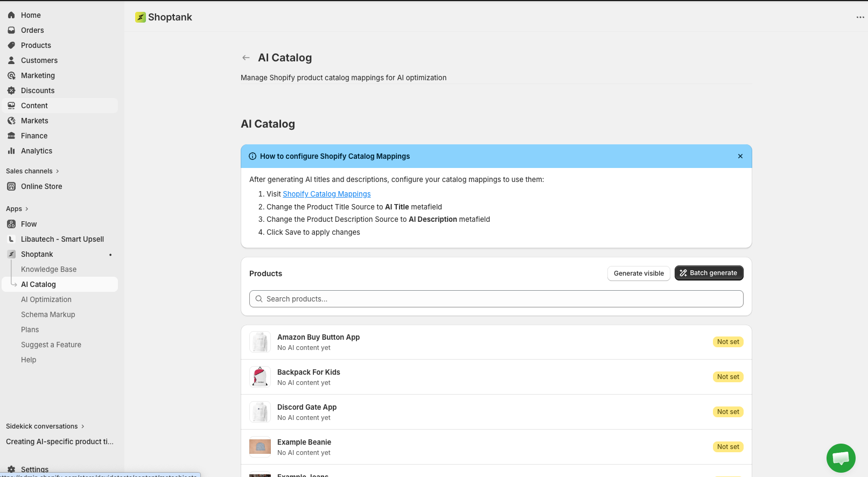868x477 pixels.
Task: Select the Marketing target icon
Action: (x=11, y=75)
